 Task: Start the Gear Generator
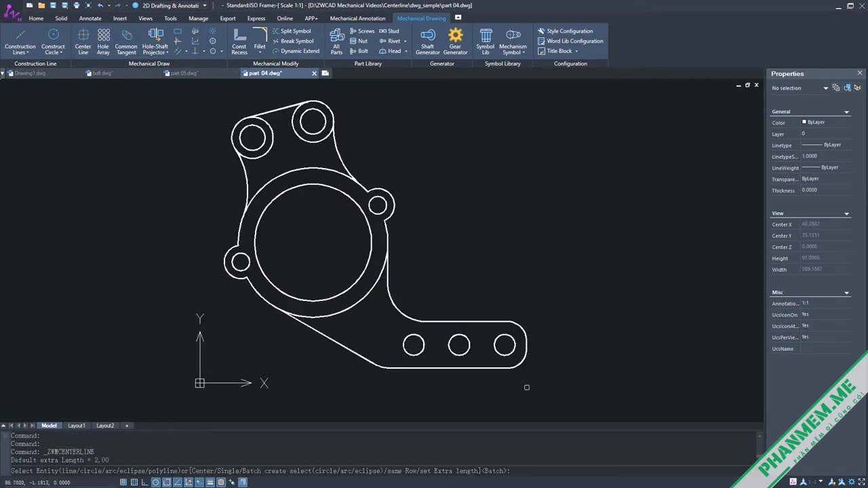point(455,41)
